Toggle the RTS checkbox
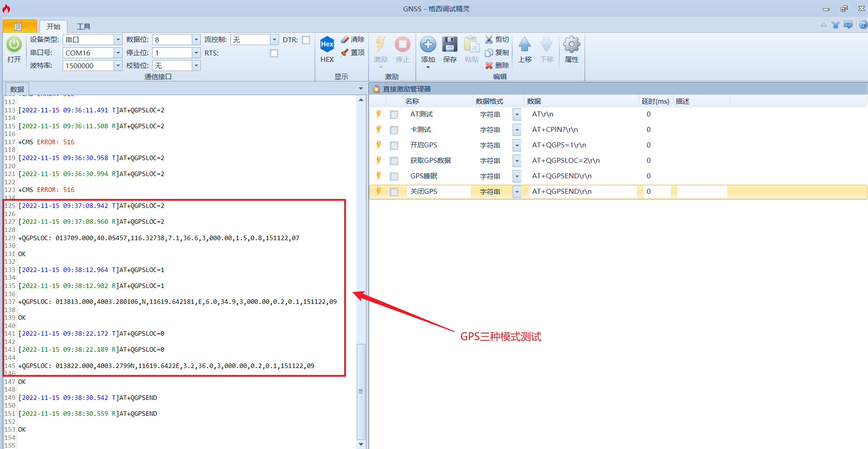 [x=274, y=53]
